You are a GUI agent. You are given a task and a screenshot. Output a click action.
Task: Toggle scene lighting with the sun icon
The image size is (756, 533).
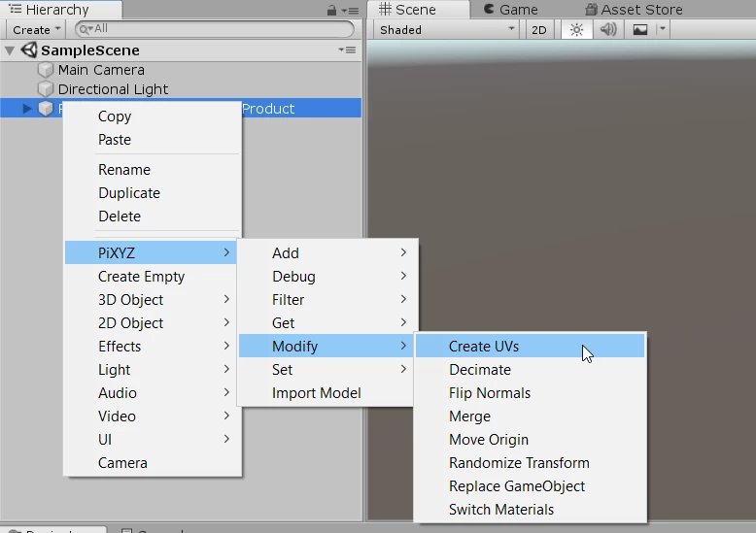pyautogui.click(x=576, y=29)
